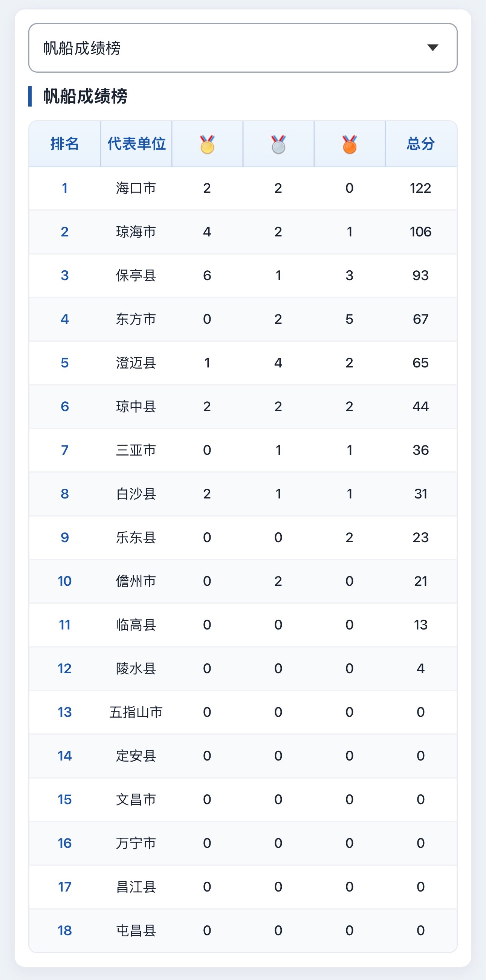Click the 五指山市 team name
The height and width of the screenshot is (980, 486).
(x=136, y=712)
